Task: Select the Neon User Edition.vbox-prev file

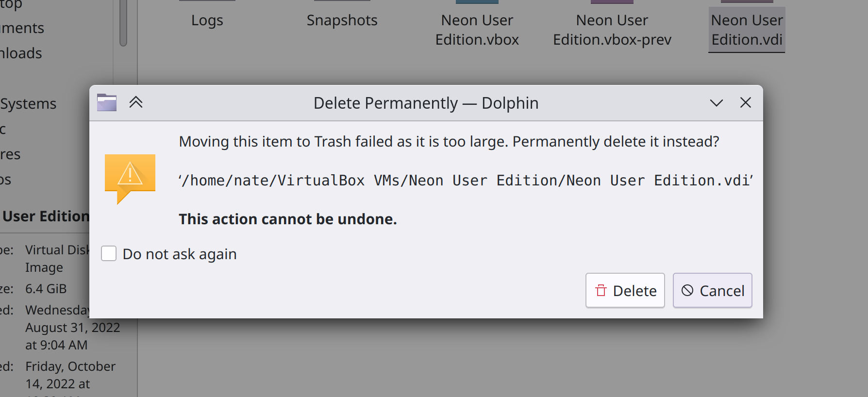Action: click(x=612, y=30)
